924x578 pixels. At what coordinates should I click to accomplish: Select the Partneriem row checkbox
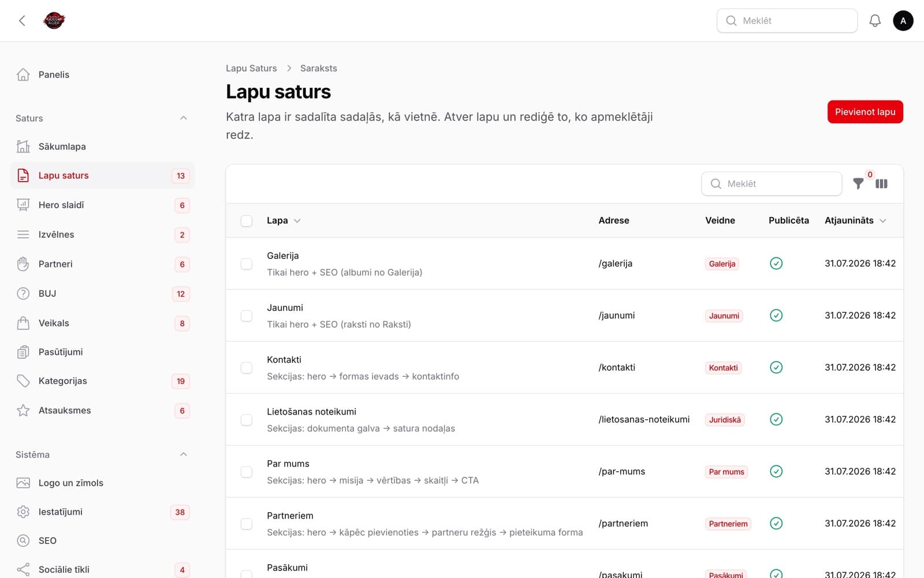click(247, 524)
